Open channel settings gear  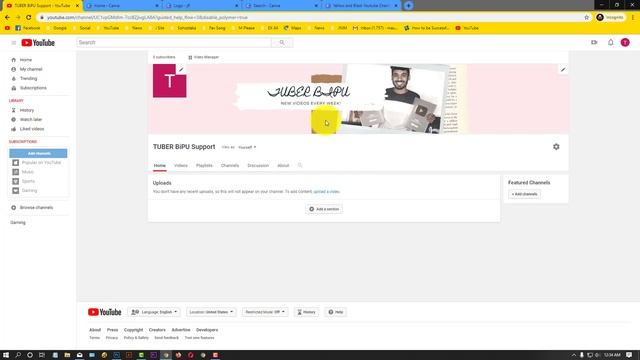(556, 147)
